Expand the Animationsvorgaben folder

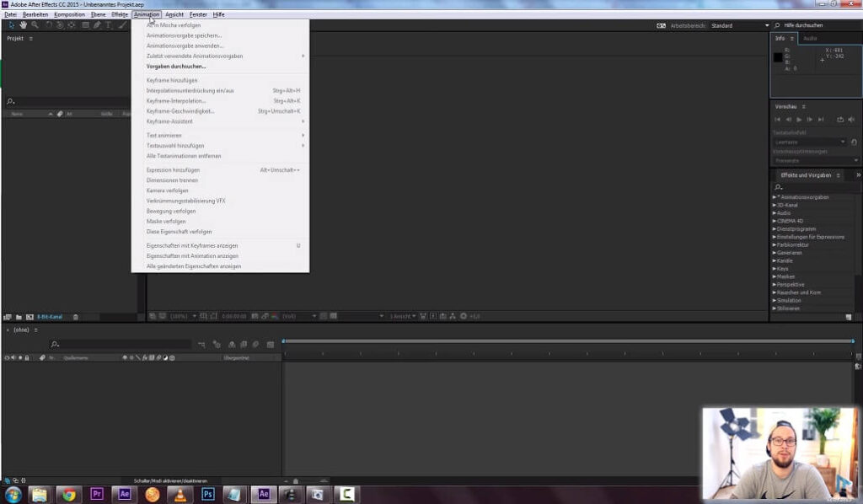click(x=775, y=197)
